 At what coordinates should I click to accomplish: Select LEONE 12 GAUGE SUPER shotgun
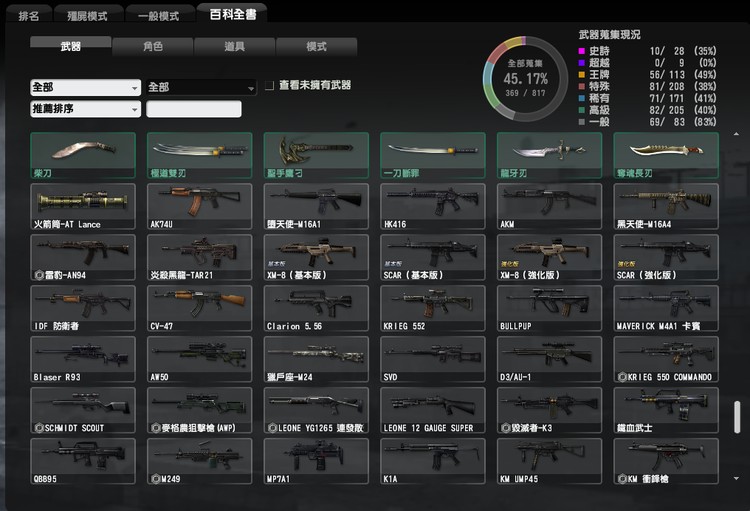433,410
